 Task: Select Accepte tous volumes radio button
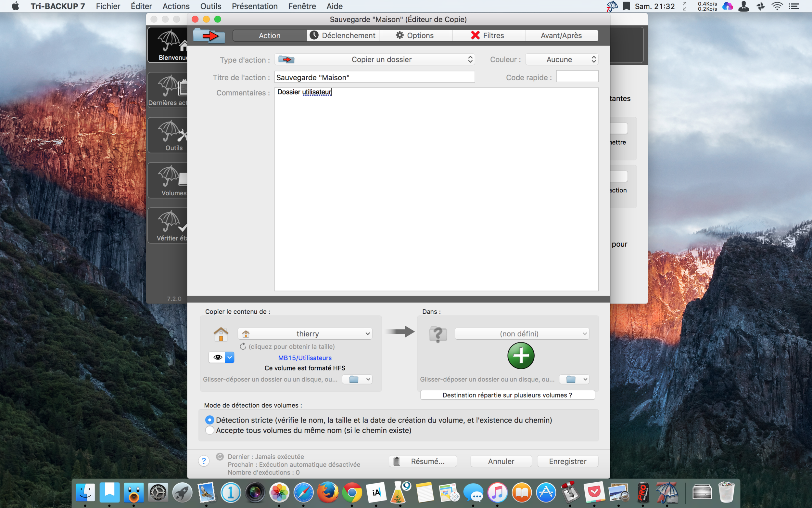pyautogui.click(x=209, y=430)
